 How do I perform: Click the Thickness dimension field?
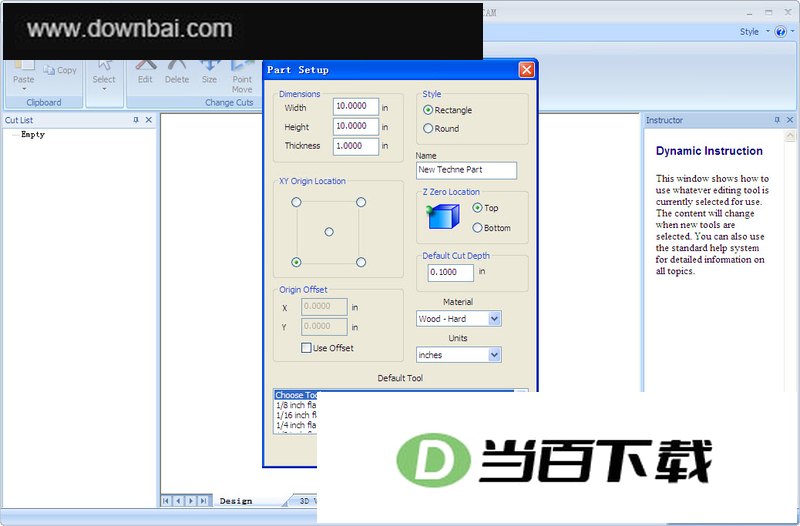pos(356,146)
